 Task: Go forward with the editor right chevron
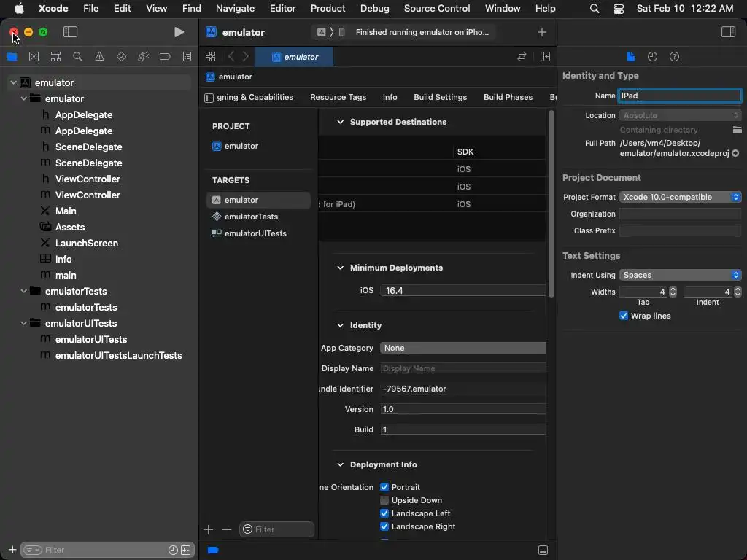(x=246, y=57)
